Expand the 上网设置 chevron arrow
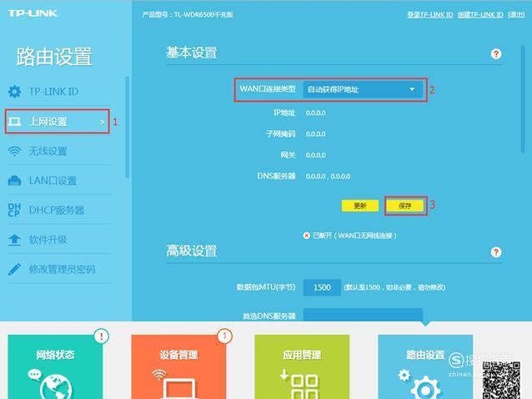The image size is (532, 399). click(x=103, y=122)
